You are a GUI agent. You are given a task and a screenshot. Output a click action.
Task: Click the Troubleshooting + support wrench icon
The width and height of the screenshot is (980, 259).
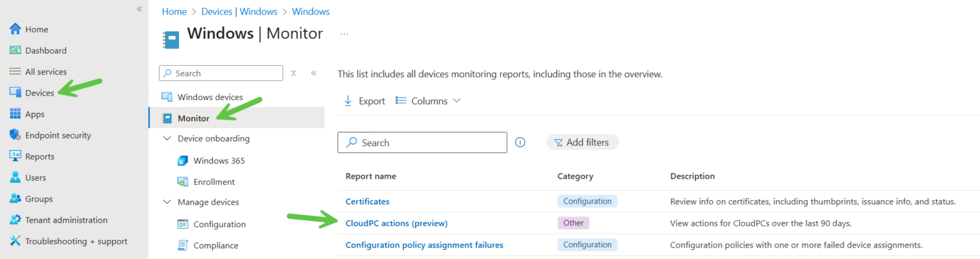tap(15, 241)
